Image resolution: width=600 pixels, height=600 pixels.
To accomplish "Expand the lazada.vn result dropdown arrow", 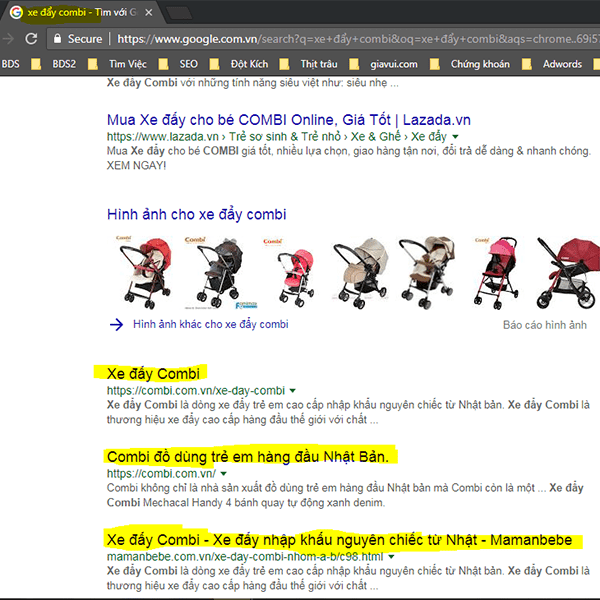I will (x=456, y=136).
